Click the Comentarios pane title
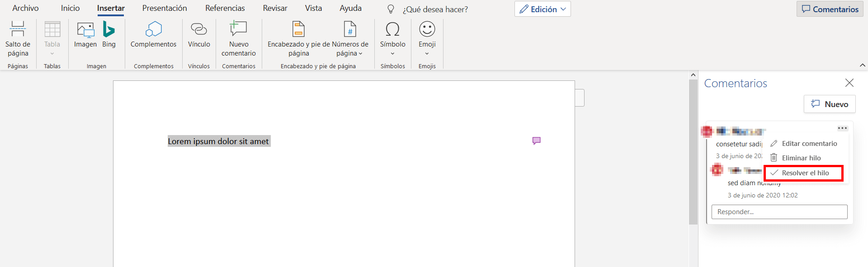 (736, 83)
